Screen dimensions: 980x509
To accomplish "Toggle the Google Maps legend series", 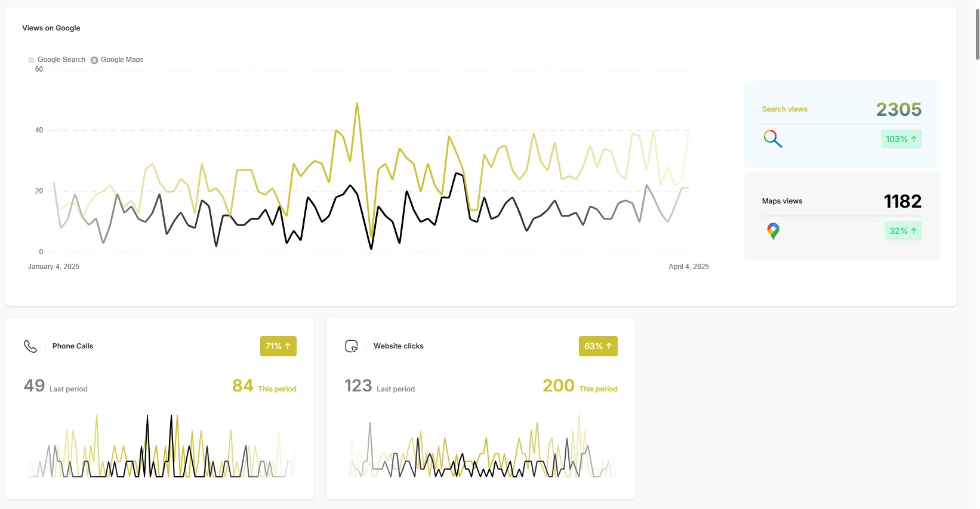I will pyautogui.click(x=118, y=60).
